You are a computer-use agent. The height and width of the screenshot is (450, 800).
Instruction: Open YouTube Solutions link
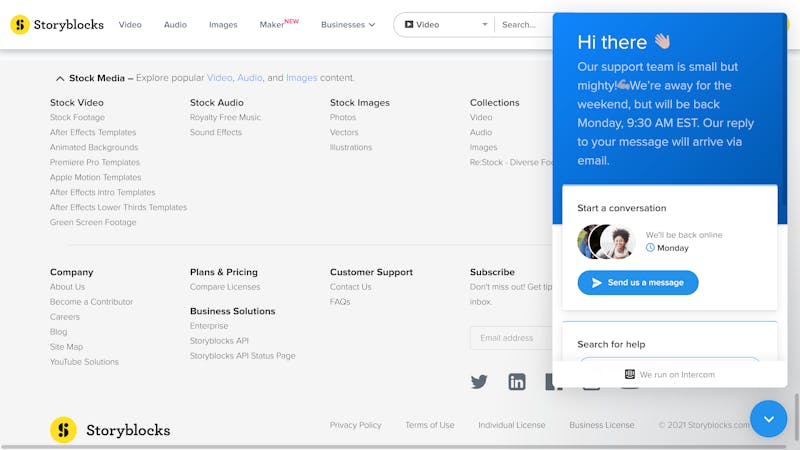pos(84,362)
